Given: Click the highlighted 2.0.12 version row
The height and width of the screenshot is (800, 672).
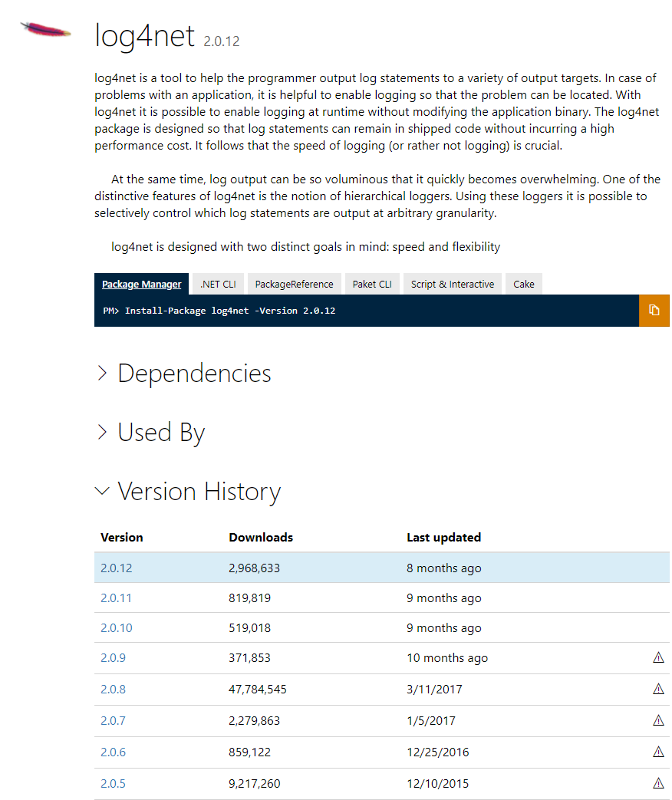Looking at the screenshot, I should 116,568.
